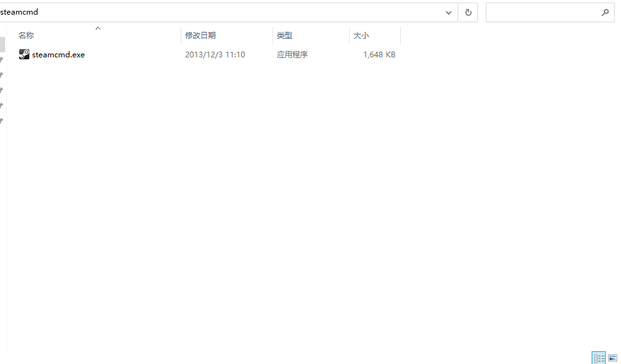The height and width of the screenshot is (364, 621).
Task: Expand the address bar history dropdown
Action: 448,12
